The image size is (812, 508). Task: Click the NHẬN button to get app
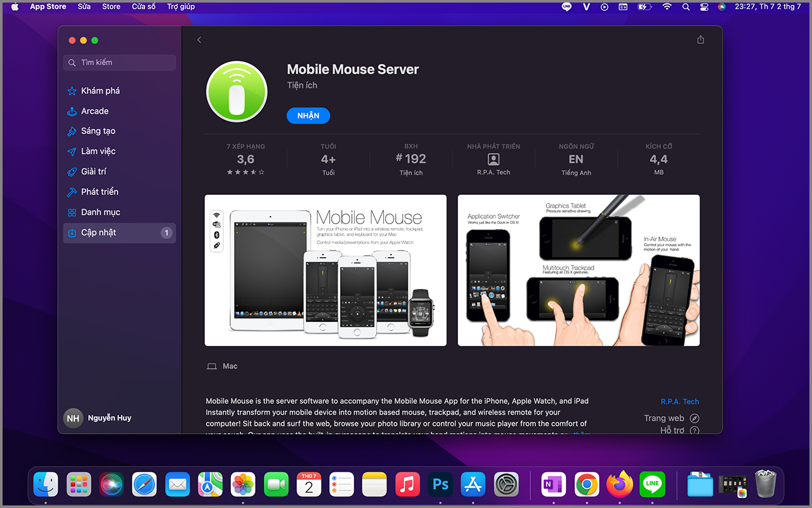click(x=308, y=116)
